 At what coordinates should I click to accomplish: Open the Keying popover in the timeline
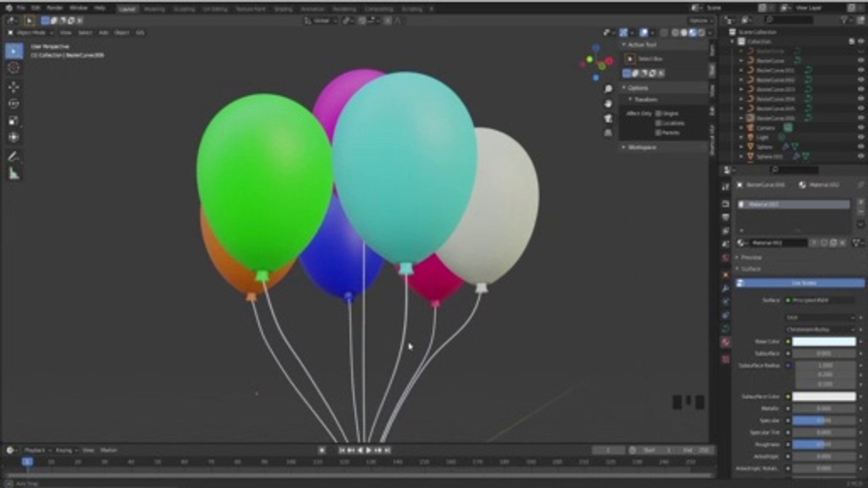[x=66, y=450]
